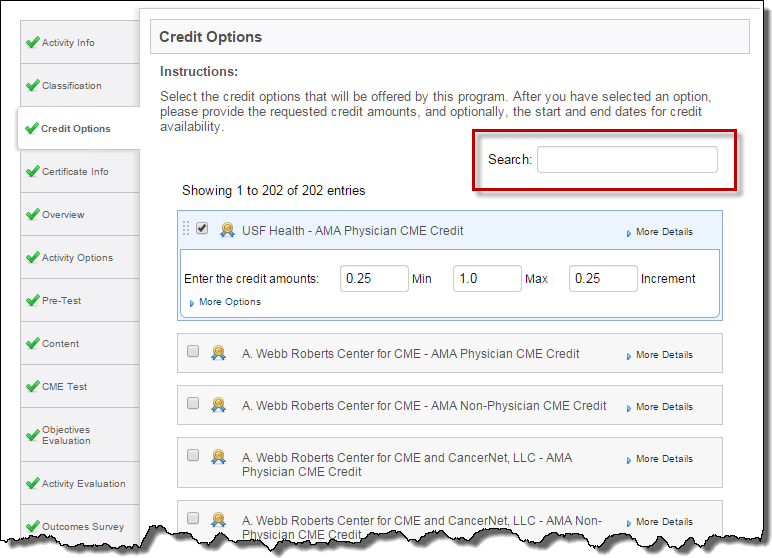Click the Search input field
The height and width of the screenshot is (558, 772).
pyautogui.click(x=627, y=160)
